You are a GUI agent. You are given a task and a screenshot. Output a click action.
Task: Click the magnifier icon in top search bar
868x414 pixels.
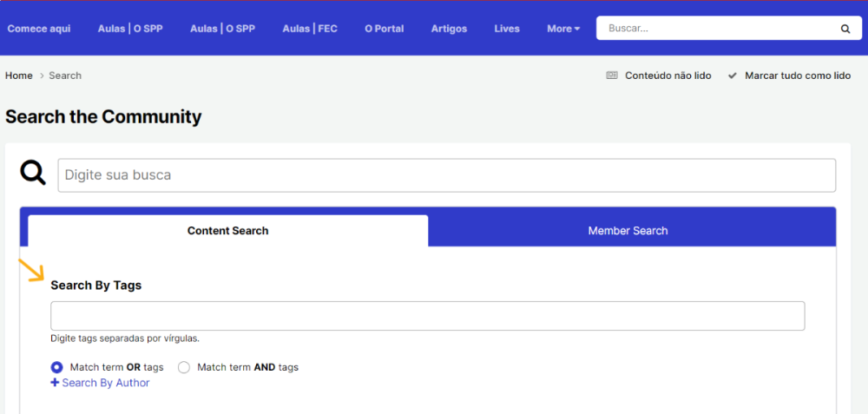(x=845, y=29)
